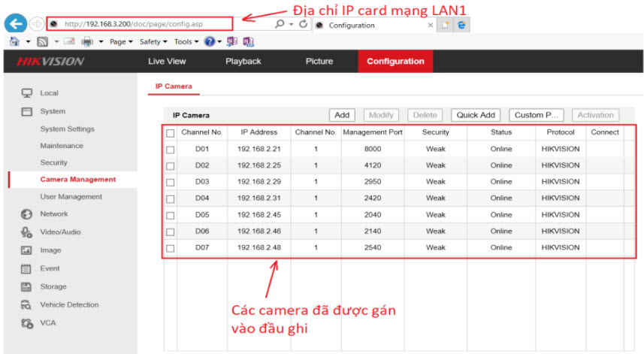Click the Storage disk icon in sidebar
The image size is (644, 354).
pos(26,286)
